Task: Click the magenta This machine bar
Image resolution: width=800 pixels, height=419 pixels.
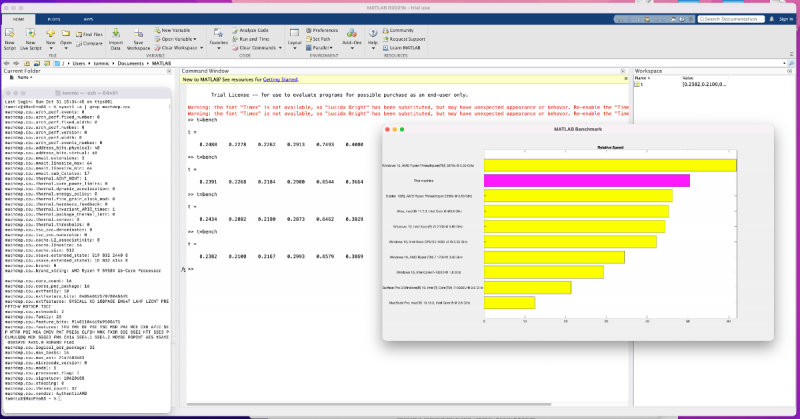Action: 586,181
